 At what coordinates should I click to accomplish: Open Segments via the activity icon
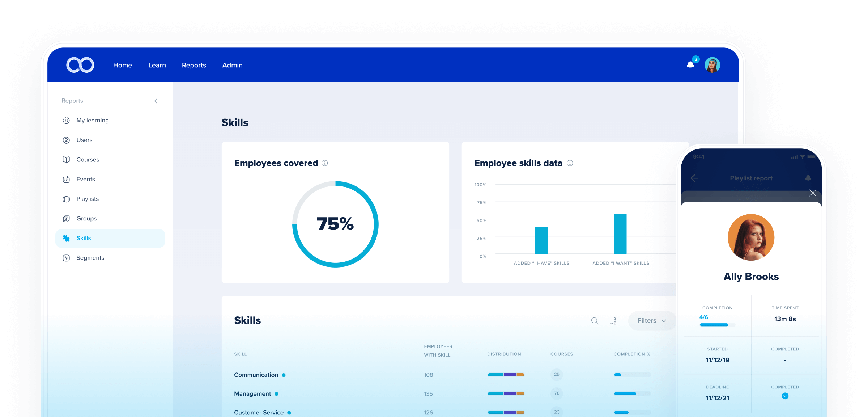click(67, 257)
